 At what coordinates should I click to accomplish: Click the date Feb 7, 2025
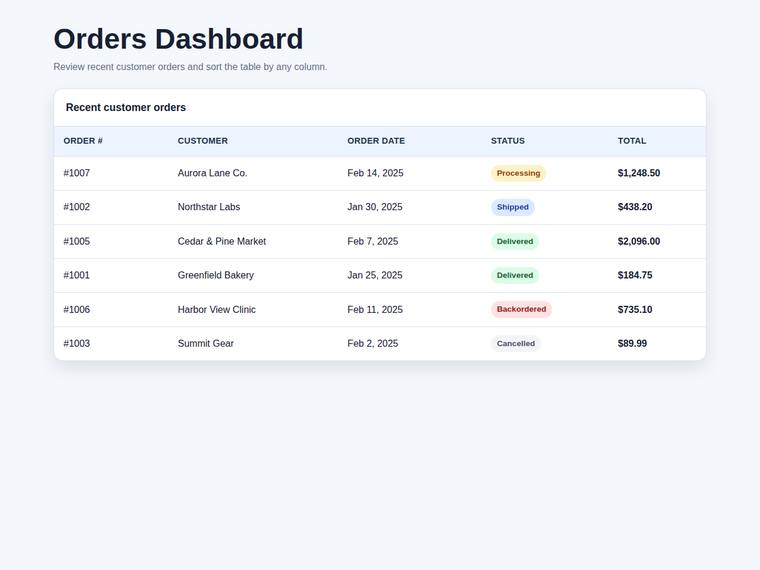point(373,241)
